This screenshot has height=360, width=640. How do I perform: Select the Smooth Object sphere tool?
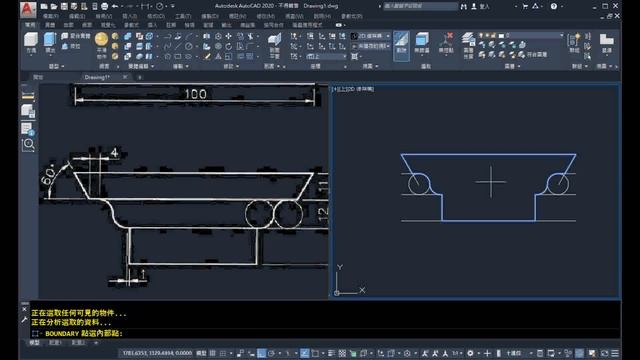coord(101,45)
